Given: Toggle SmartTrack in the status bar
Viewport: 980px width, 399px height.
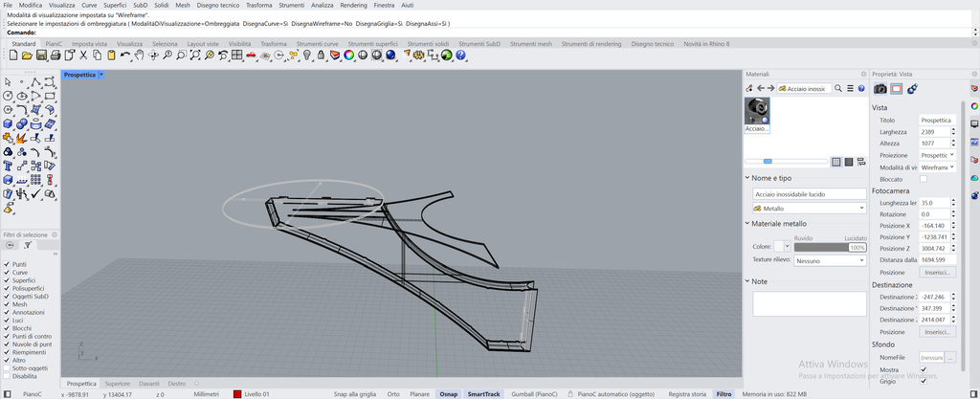Looking at the screenshot, I should (483, 394).
